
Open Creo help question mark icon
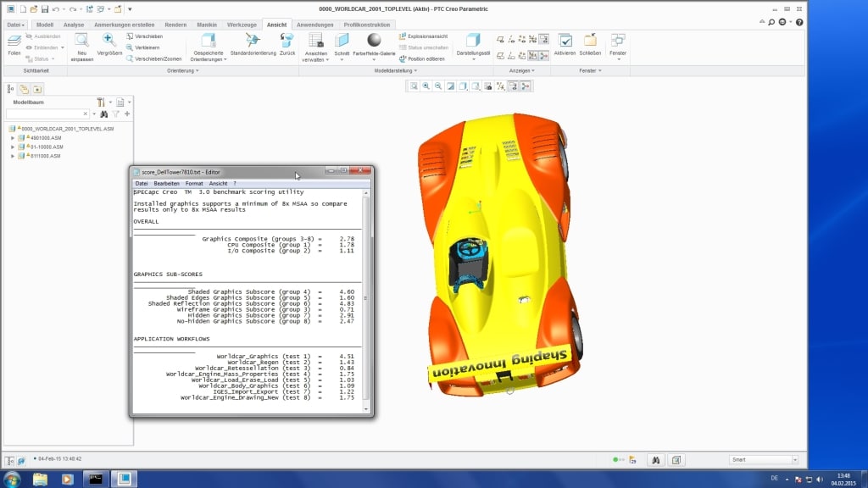799,22
